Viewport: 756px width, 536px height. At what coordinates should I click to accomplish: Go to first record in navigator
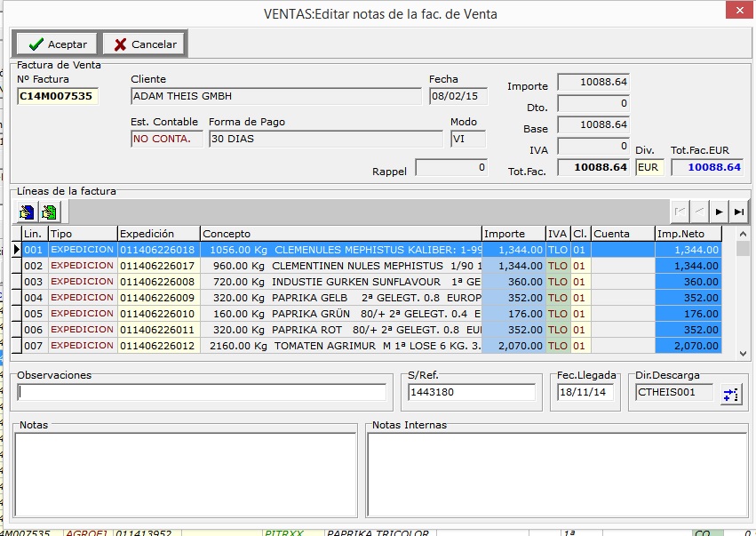pos(680,212)
